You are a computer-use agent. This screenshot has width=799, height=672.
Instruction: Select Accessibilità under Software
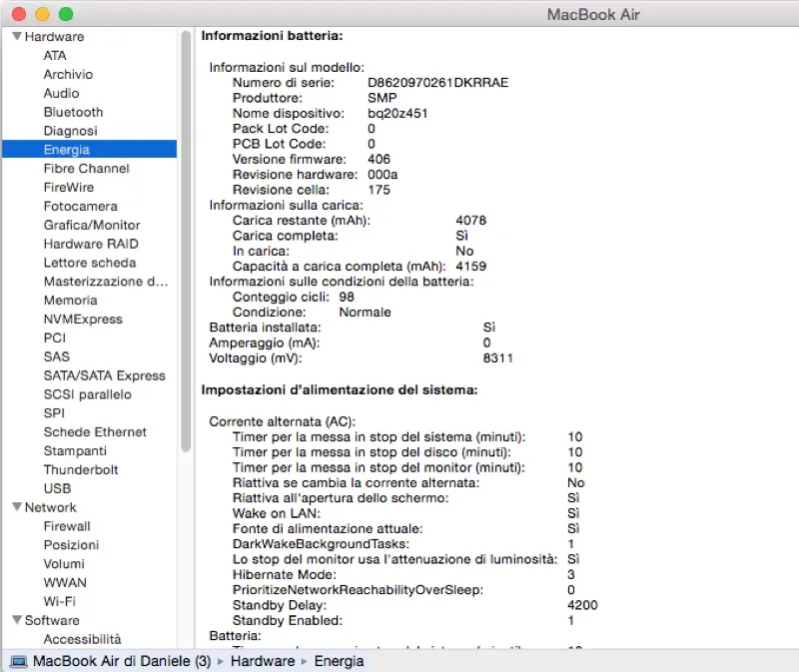tap(82, 639)
